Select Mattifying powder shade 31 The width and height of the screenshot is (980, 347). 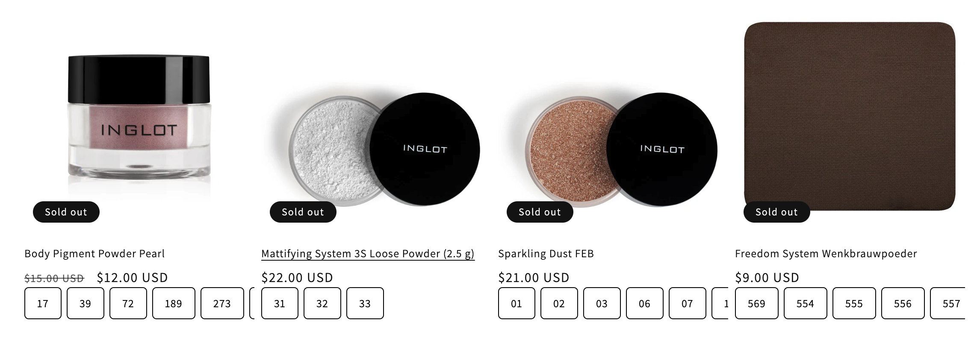[x=280, y=303]
